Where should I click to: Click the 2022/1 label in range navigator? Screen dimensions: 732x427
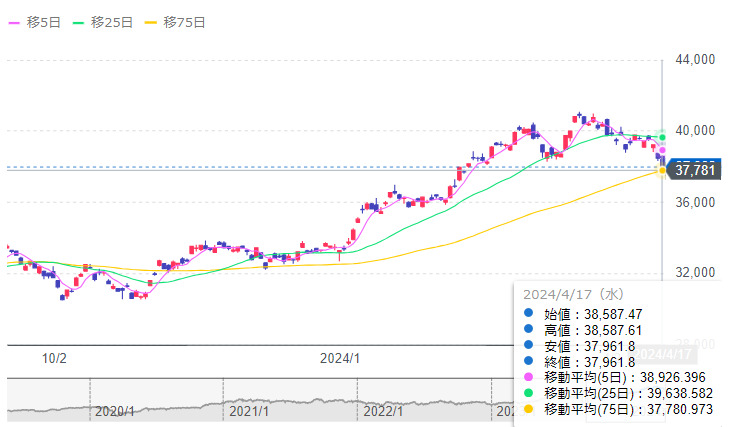[383, 411]
